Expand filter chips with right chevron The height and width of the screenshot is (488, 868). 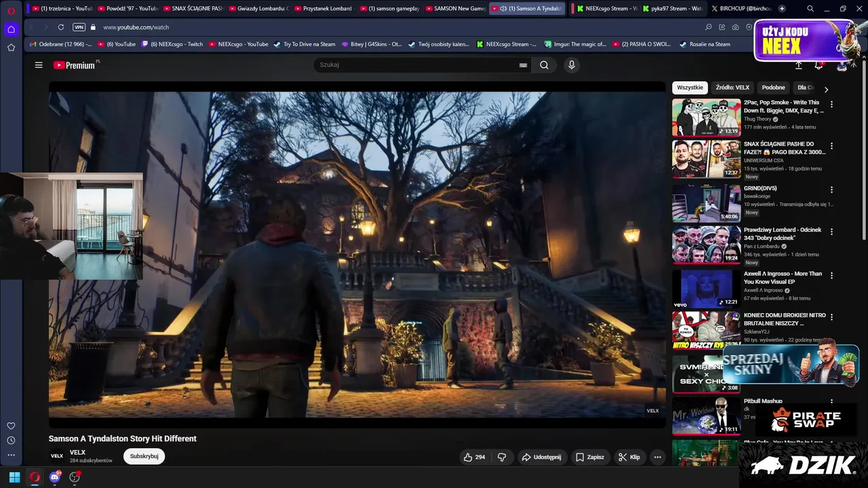coord(826,89)
